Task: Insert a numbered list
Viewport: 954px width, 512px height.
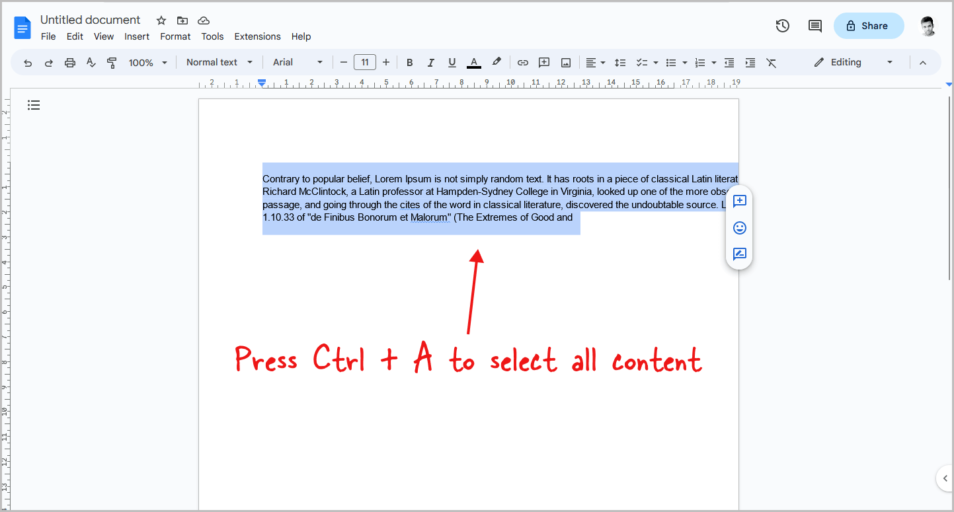Action: tap(700, 63)
